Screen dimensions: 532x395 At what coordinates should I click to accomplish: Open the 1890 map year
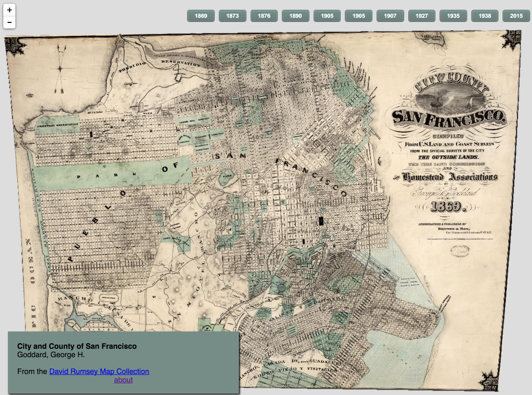click(x=295, y=16)
